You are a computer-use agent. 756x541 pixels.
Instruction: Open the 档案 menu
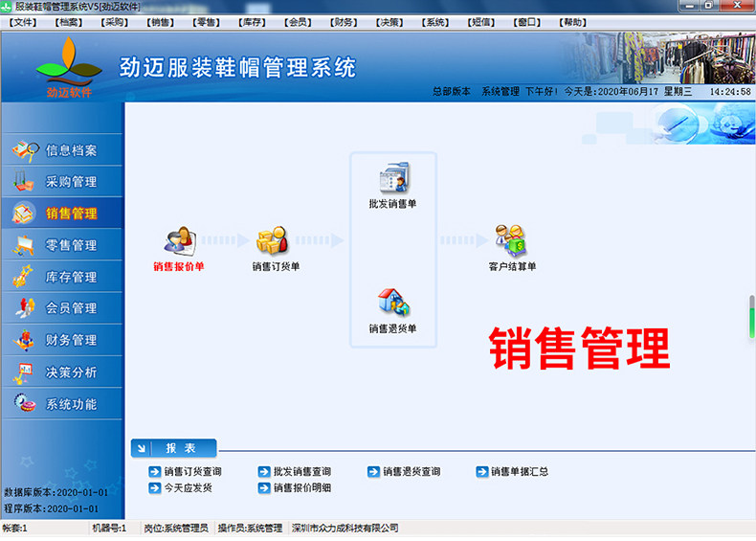pos(69,22)
